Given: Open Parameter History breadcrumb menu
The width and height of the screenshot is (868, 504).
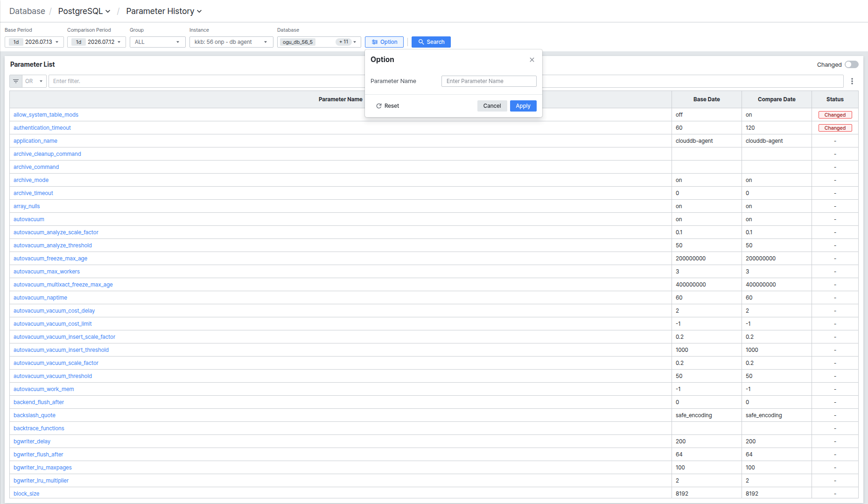Looking at the screenshot, I should pyautogui.click(x=164, y=11).
